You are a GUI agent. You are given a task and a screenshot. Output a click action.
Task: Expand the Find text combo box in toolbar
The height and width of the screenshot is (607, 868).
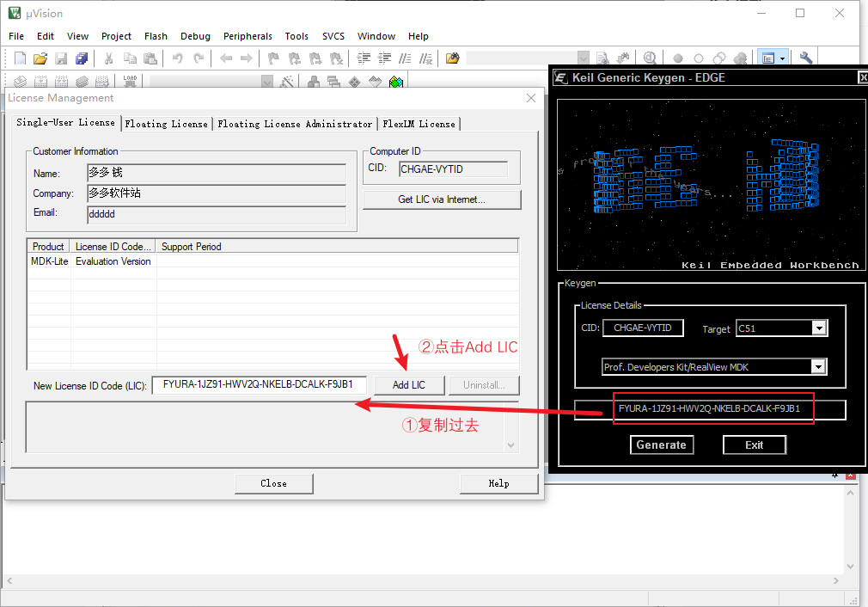pos(583,58)
